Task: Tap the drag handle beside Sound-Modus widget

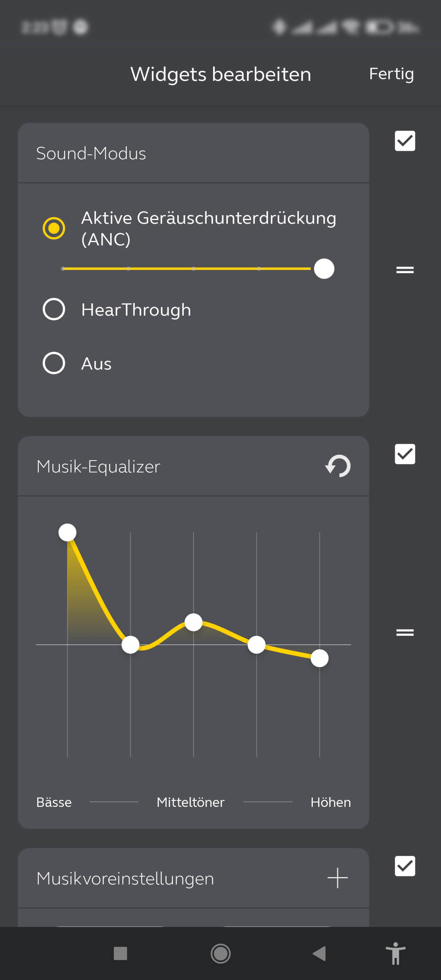Action: click(405, 270)
